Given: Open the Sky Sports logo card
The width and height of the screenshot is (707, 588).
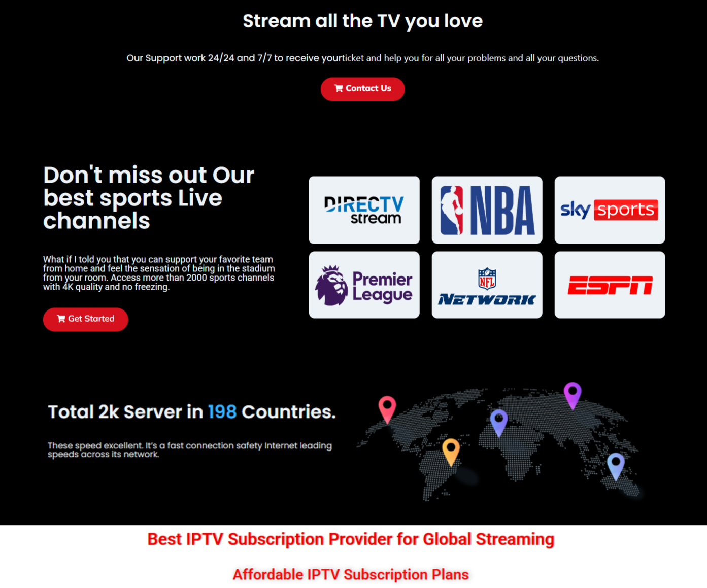Looking at the screenshot, I should (x=610, y=210).
